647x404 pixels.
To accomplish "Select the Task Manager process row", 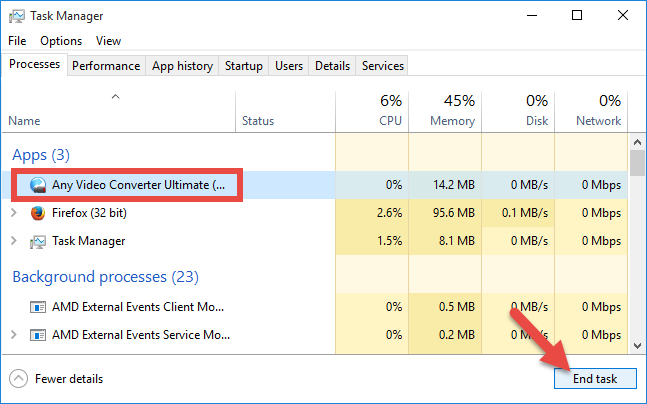I will (316, 241).
